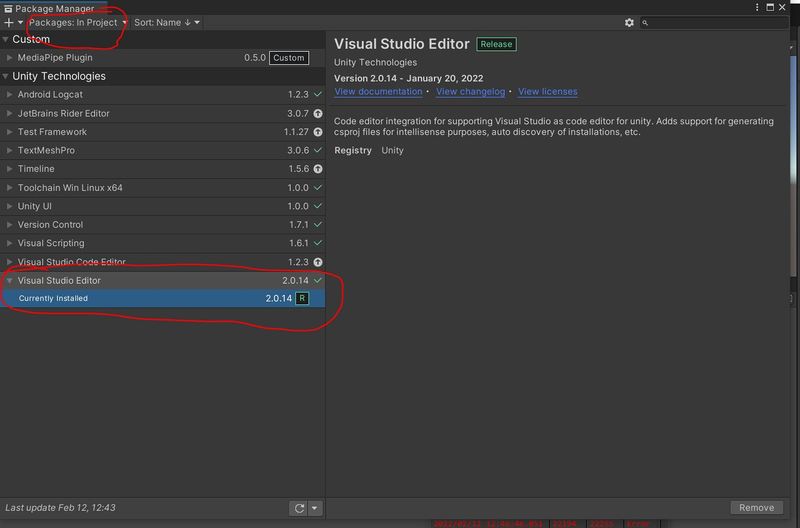Focus the package search field

(x=713, y=22)
